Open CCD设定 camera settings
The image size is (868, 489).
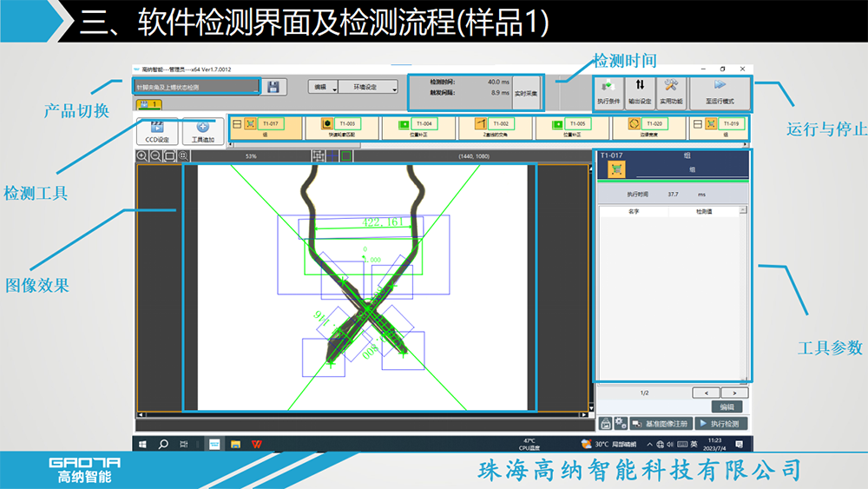157,131
